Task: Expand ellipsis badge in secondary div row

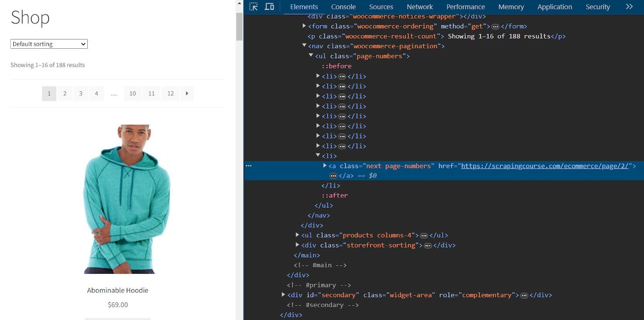Action: point(524,295)
